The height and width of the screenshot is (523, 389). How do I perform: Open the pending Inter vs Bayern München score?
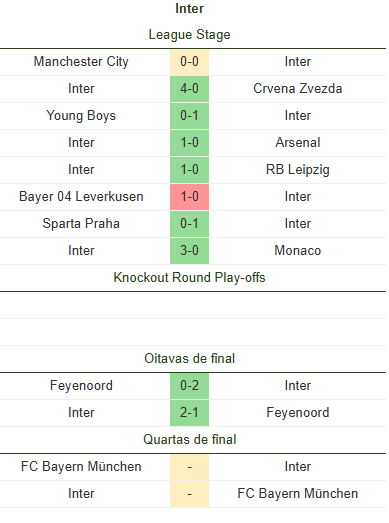point(189,494)
